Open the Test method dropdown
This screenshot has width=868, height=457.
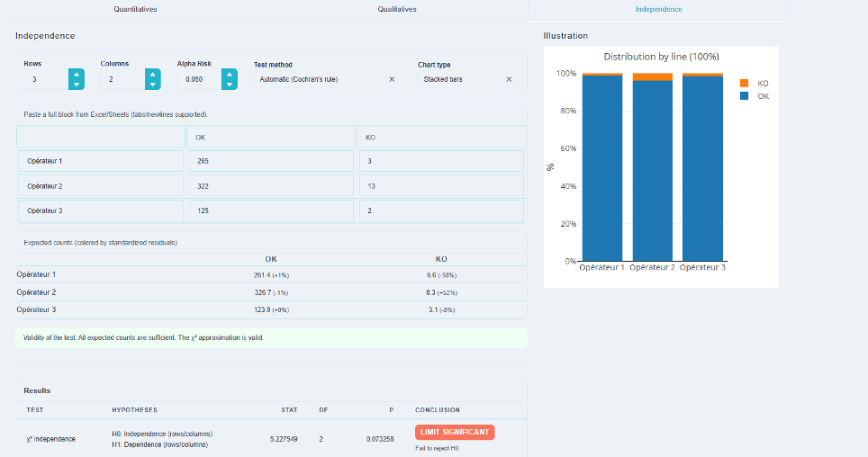tap(321, 79)
